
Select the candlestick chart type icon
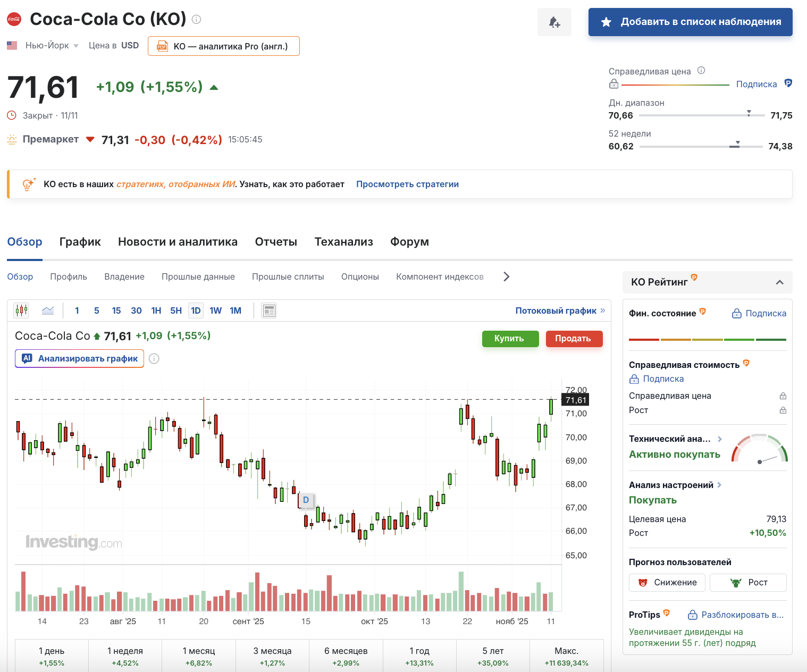[21, 310]
